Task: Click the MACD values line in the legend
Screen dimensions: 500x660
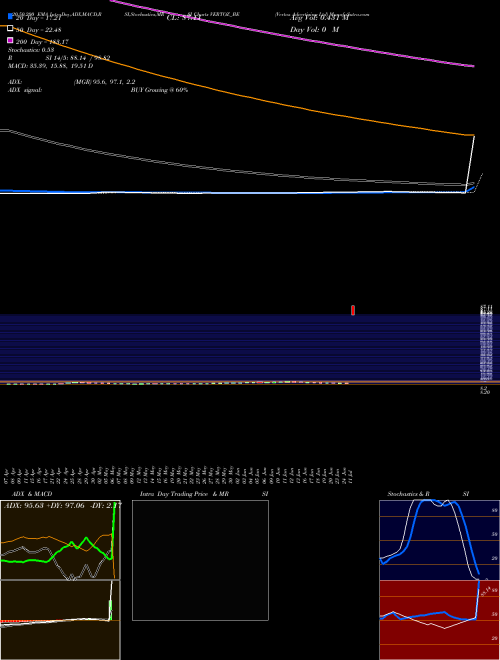Action: pos(51,66)
